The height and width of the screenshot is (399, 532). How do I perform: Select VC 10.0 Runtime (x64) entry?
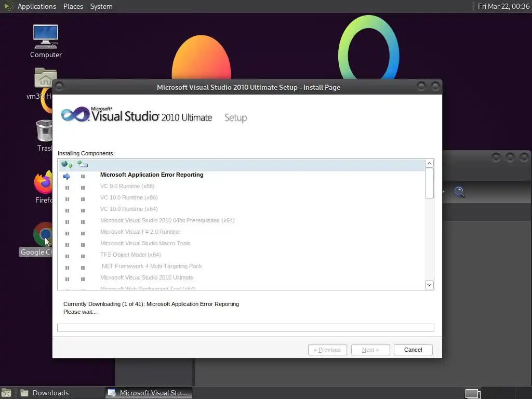129,209
